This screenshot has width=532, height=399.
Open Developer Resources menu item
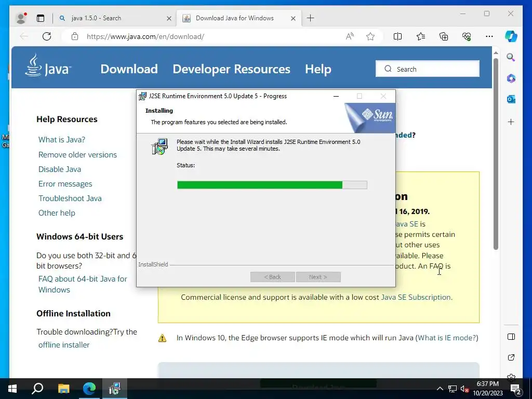231,69
